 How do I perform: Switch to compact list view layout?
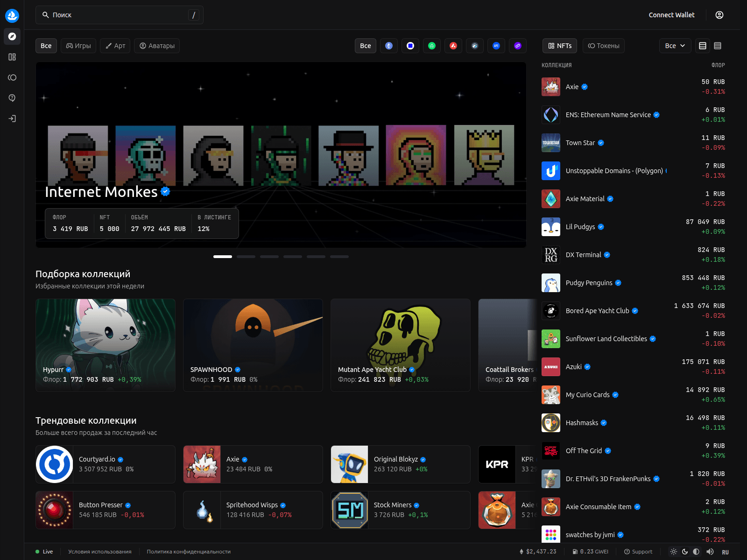pos(718,46)
